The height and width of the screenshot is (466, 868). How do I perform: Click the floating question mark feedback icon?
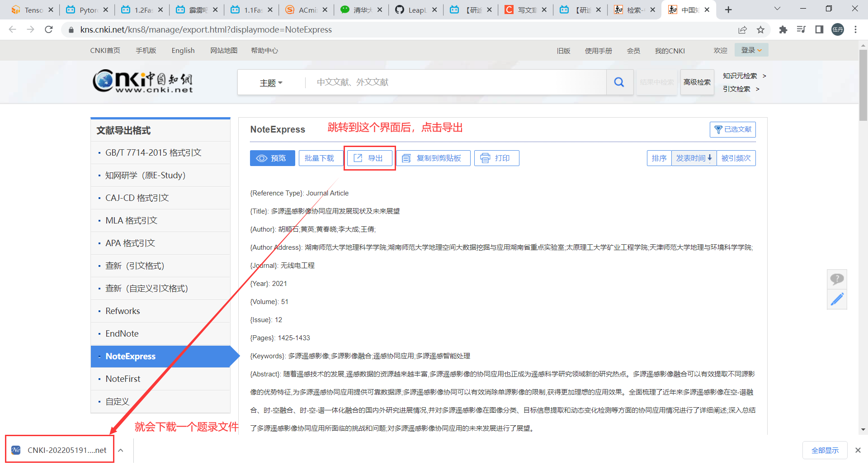click(837, 279)
